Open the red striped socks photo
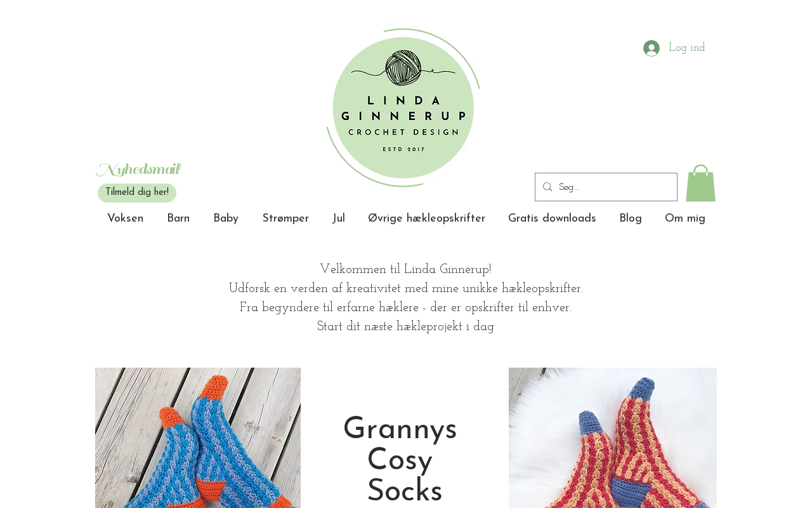Viewport: 812px width, 508px height. [613, 438]
